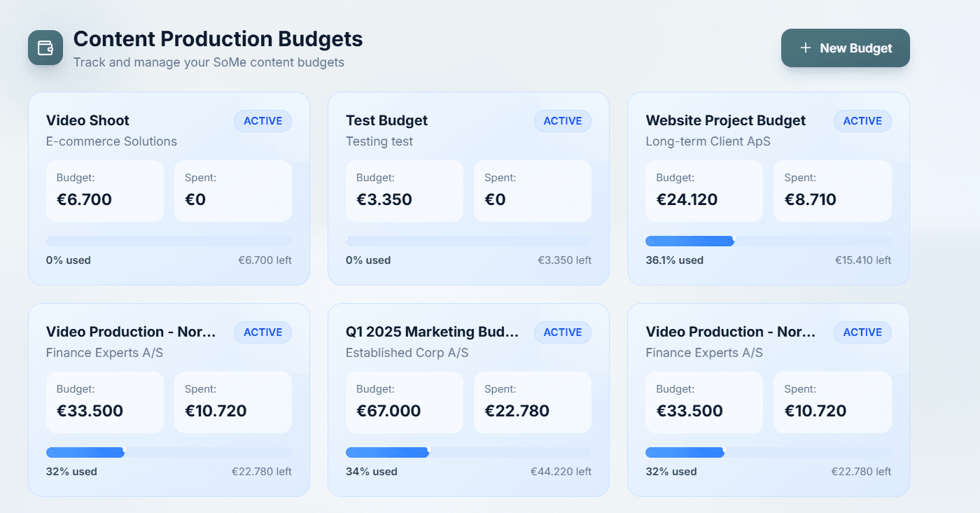Viewport: 980px width, 513px height.
Task: Click the 36.1% used label
Action: click(x=675, y=260)
